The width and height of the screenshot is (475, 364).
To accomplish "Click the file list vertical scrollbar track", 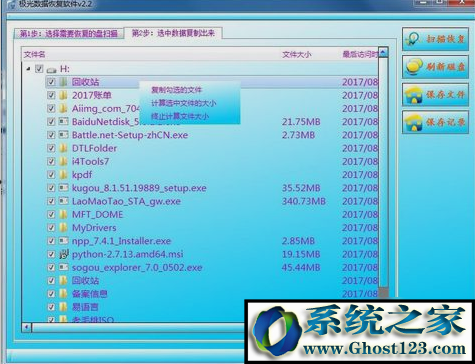I will (x=383, y=173).
